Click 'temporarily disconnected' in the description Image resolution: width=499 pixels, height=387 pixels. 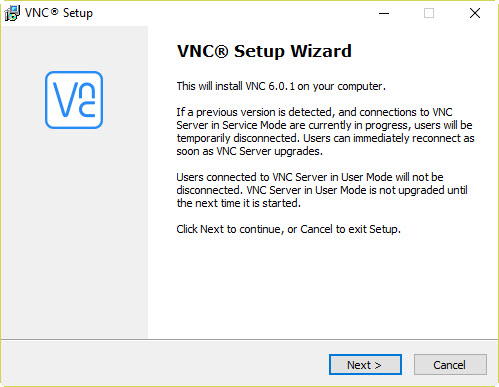(237, 138)
